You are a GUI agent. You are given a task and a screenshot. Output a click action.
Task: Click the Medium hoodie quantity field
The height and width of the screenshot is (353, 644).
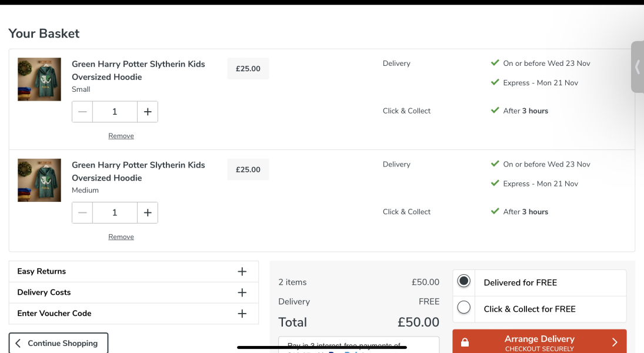click(x=115, y=213)
